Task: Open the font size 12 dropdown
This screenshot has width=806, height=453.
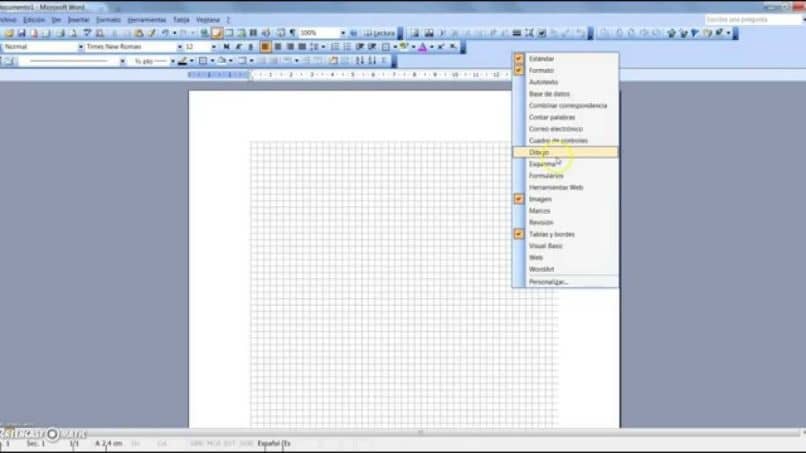Action: tap(213, 47)
